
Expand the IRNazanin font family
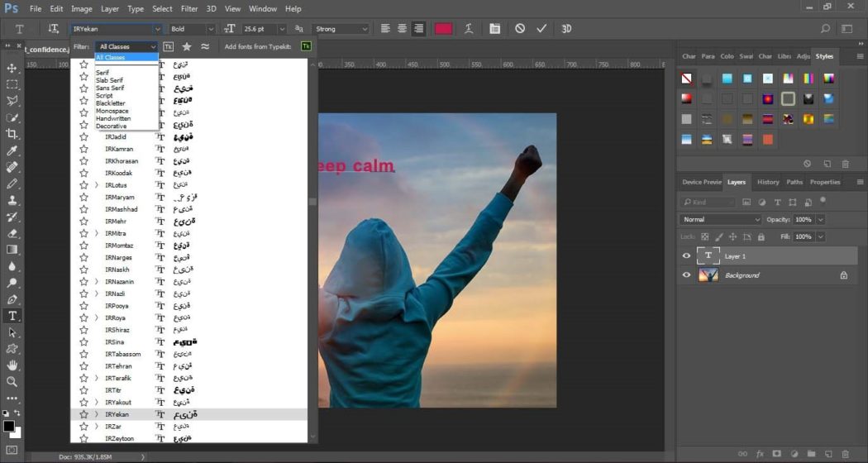97,281
